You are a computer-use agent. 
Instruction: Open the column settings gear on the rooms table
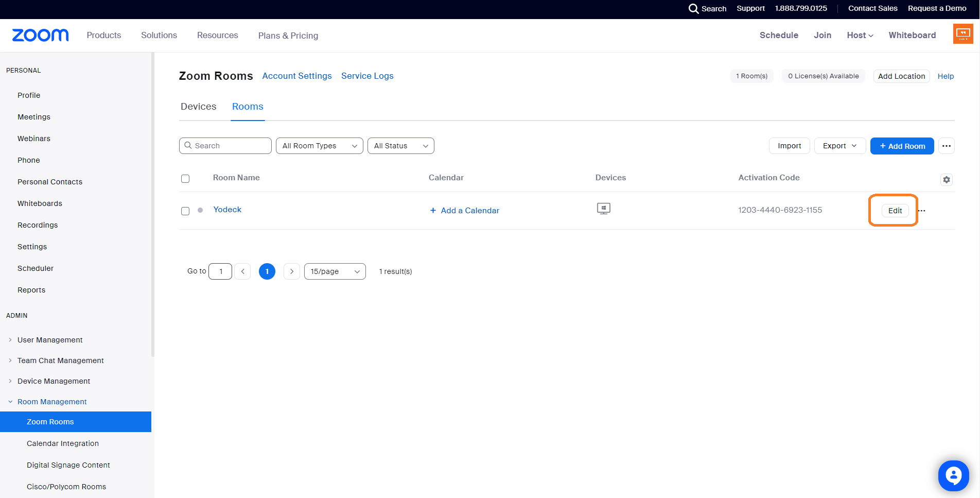pos(947,180)
